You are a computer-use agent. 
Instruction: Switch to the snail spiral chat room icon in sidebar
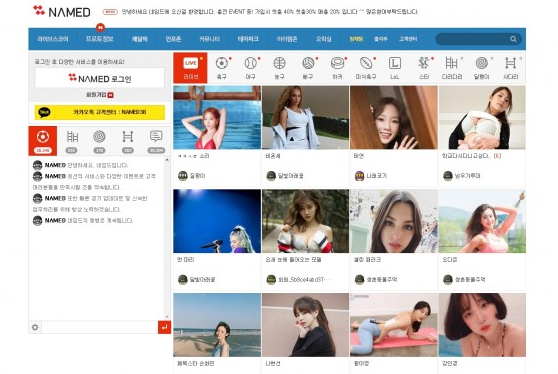tap(99, 137)
